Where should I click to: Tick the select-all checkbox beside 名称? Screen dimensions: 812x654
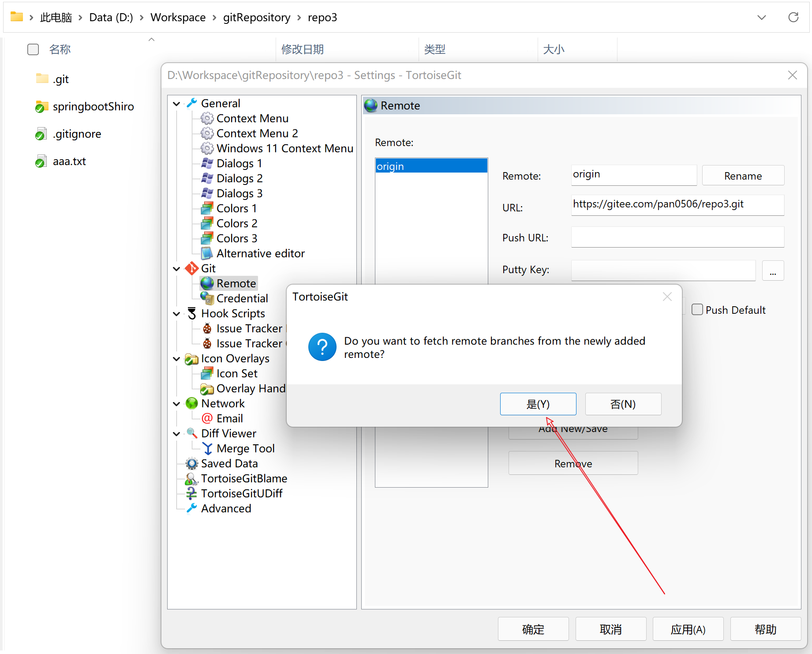(x=33, y=49)
